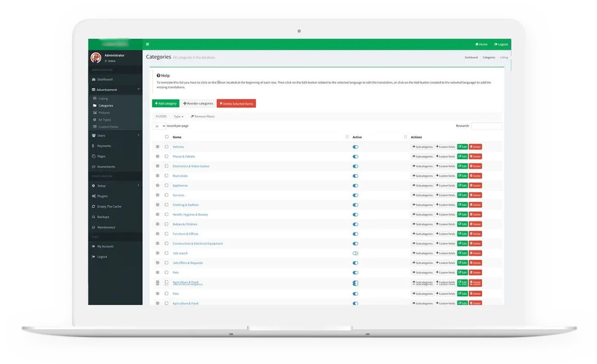Viewport: 597px width, 364px height.
Task: Click Dashboard in the breadcrumb
Action: [471, 58]
